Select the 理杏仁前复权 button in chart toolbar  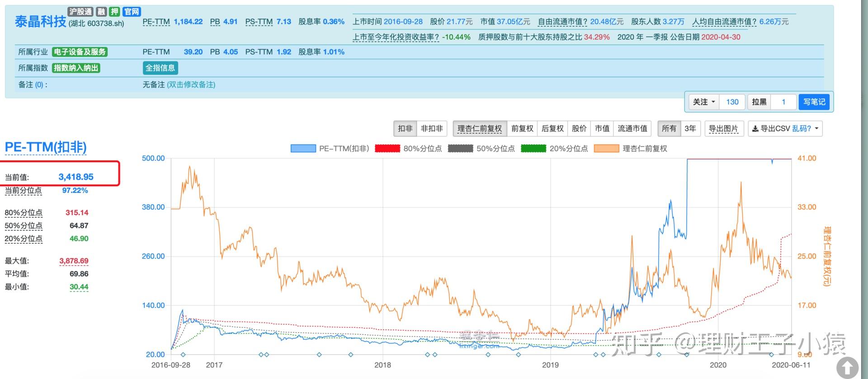480,129
